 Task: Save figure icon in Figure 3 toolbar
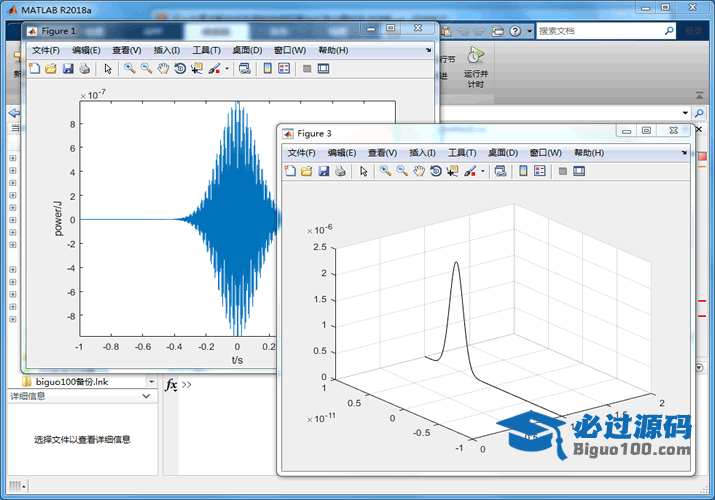[324, 171]
